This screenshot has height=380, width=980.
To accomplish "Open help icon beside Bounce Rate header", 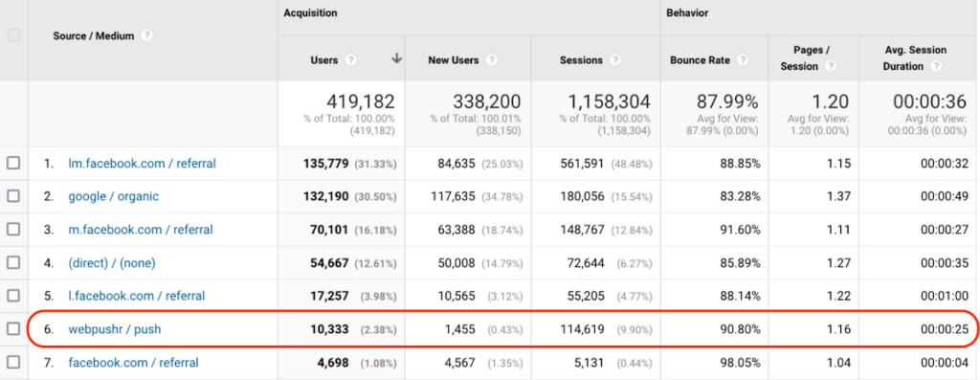I will point(743,60).
